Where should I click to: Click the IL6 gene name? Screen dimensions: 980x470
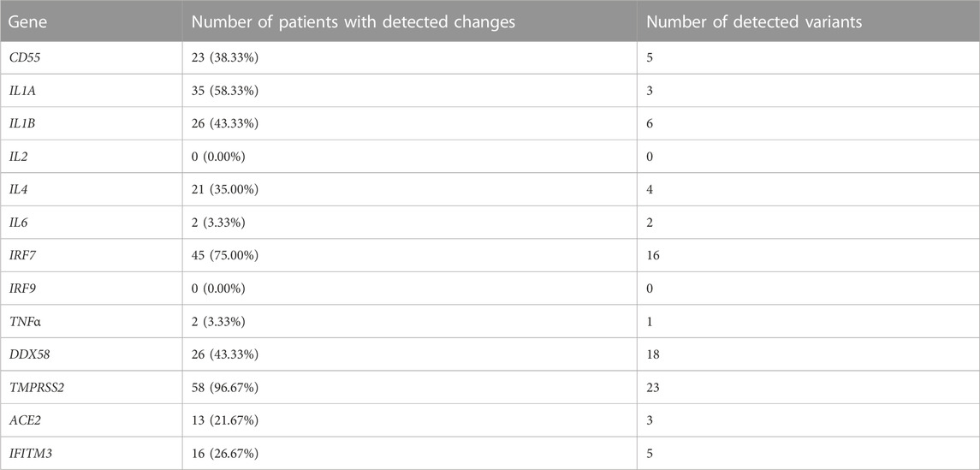pyautogui.click(x=17, y=223)
